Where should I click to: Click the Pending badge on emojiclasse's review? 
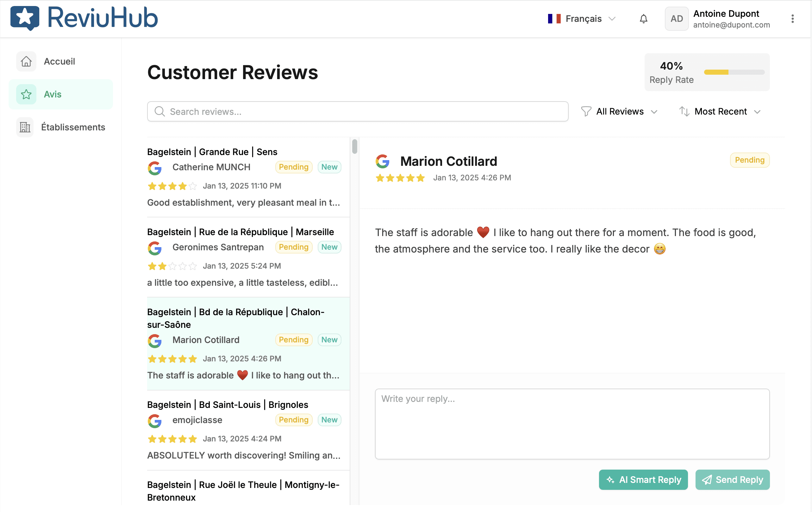coord(293,420)
